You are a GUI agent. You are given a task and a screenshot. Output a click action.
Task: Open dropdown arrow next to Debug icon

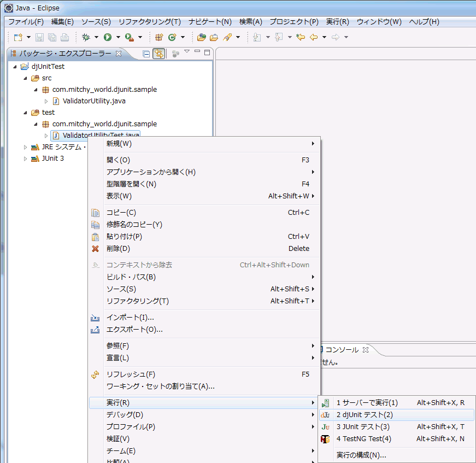[96, 37]
